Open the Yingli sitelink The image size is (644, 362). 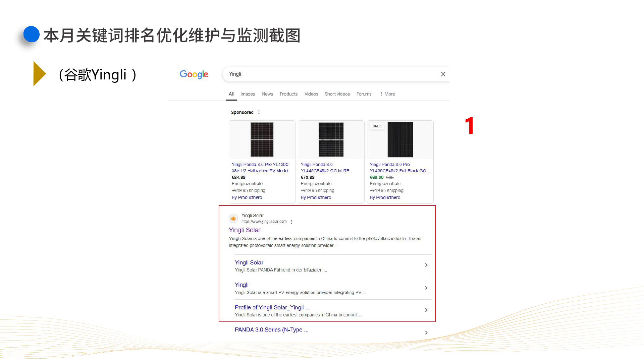pos(241,285)
